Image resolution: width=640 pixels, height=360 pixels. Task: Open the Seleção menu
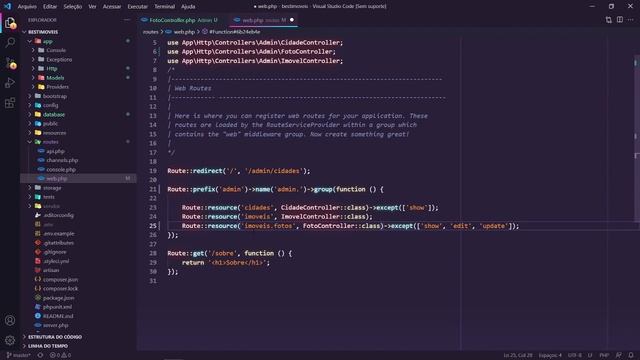73,6
